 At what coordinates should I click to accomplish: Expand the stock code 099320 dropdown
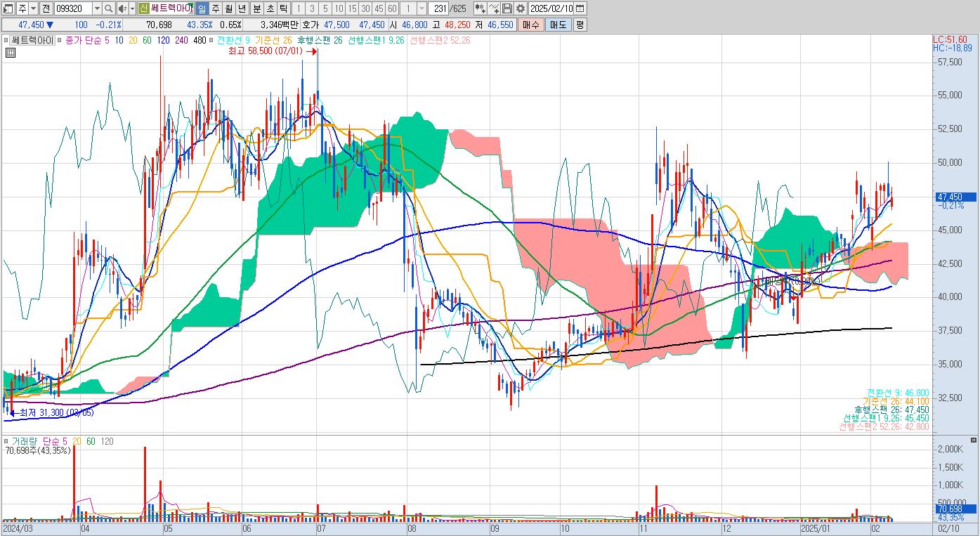pyautogui.click(x=97, y=8)
